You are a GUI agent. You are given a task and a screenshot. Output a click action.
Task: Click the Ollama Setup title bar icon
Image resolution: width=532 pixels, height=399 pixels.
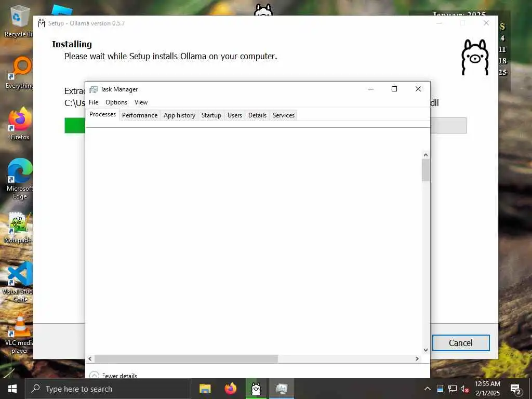(42, 23)
